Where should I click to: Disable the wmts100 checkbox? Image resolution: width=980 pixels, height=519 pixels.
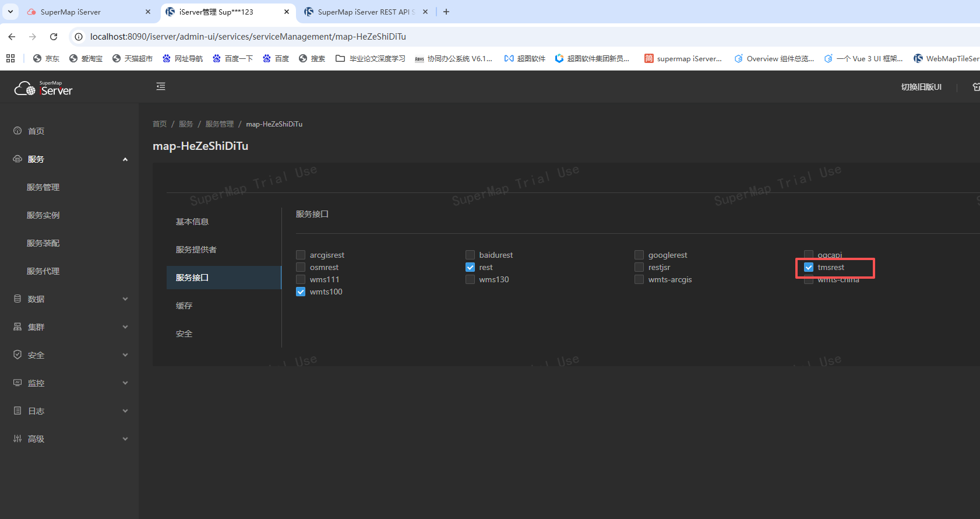(301, 292)
